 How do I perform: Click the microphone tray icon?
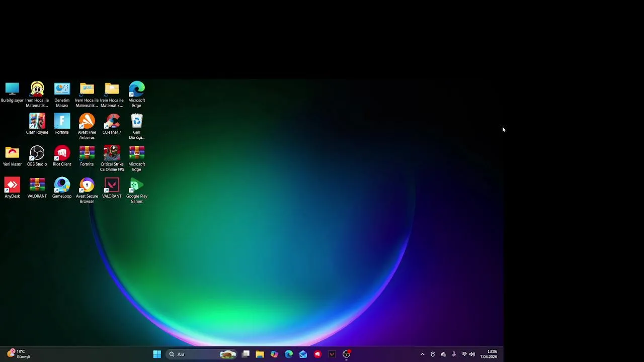[454, 354]
